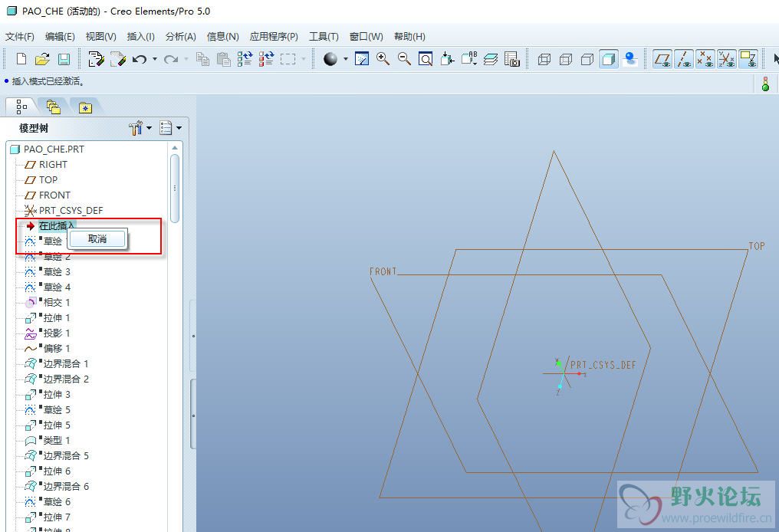Switch to No Hidden display style
The image size is (779, 532).
[587, 59]
